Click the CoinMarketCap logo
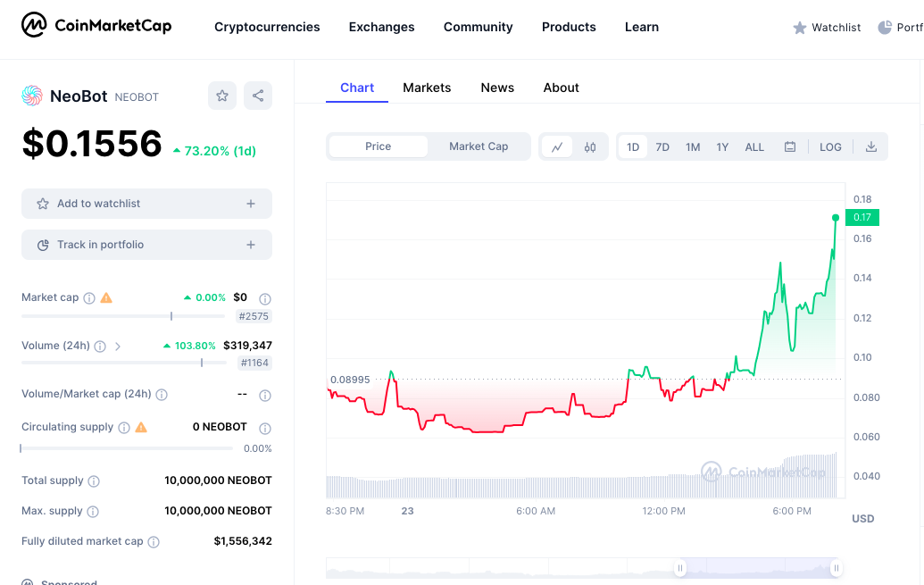This screenshot has height=585, width=924. tap(96, 25)
